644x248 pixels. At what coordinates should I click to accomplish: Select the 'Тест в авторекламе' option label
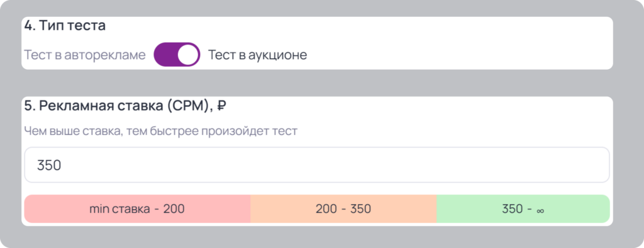(x=85, y=55)
